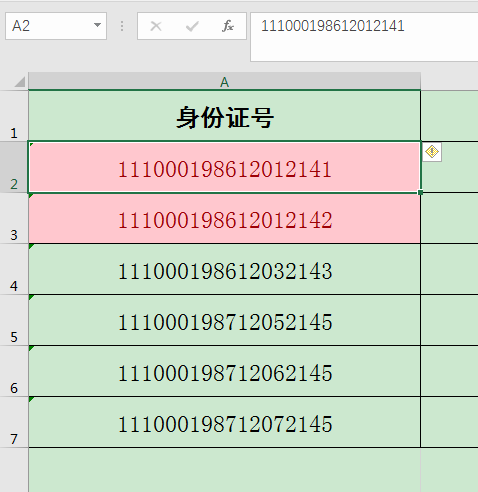The image size is (478, 492).
Task: Click the Name Box showing A2
Action: click(56, 26)
